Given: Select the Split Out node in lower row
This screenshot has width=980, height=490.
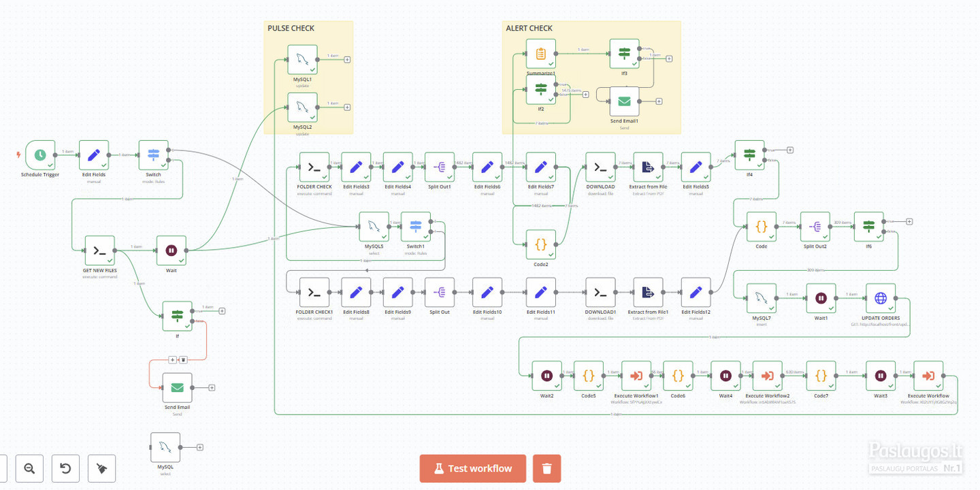Looking at the screenshot, I should pyautogui.click(x=440, y=293).
